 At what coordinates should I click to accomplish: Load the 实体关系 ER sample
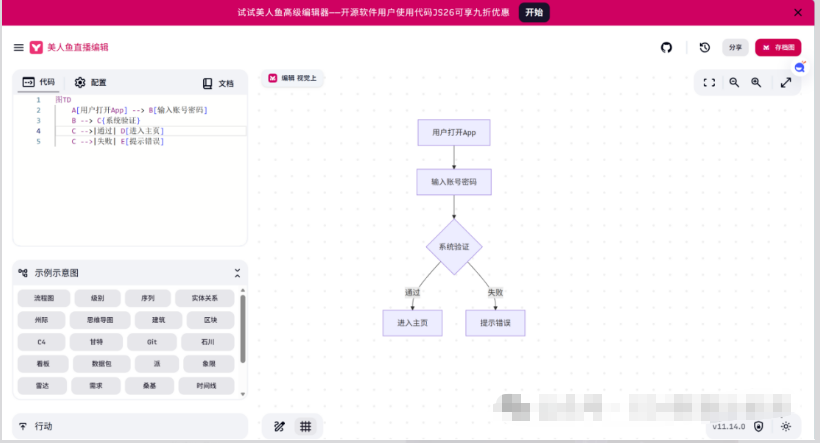[204, 298]
